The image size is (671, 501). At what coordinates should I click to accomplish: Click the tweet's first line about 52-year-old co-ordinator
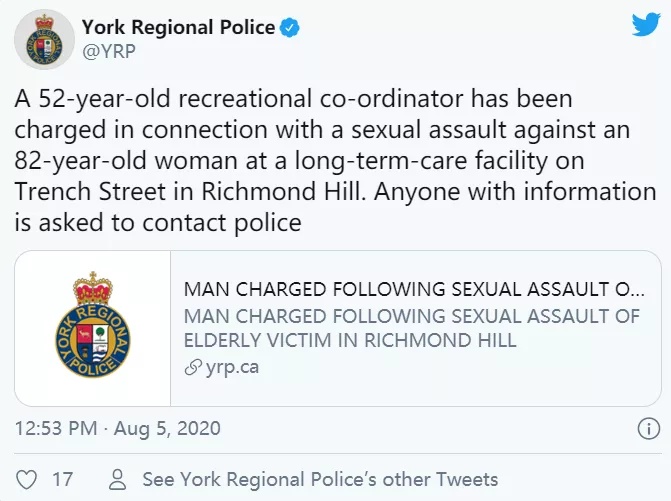[x=293, y=99]
